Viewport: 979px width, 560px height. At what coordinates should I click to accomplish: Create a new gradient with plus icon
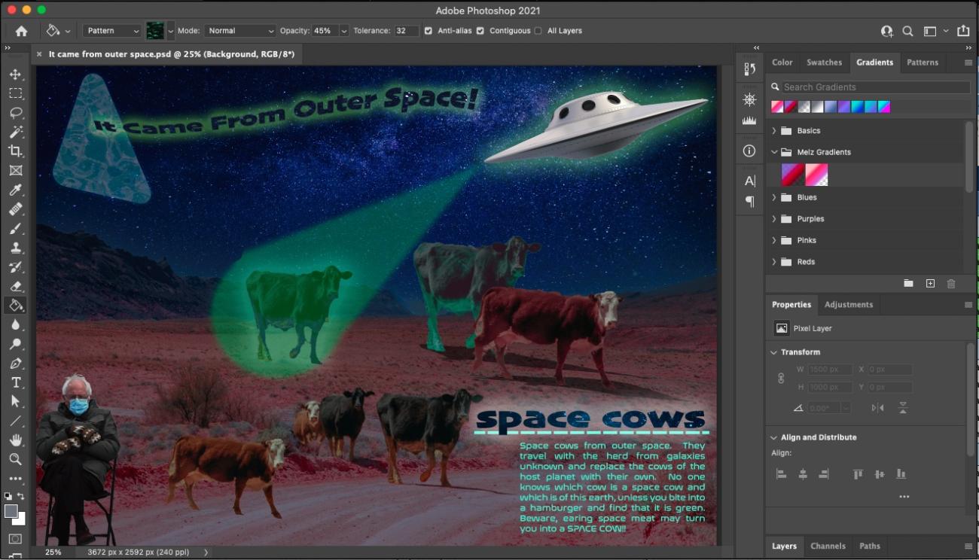(x=930, y=283)
